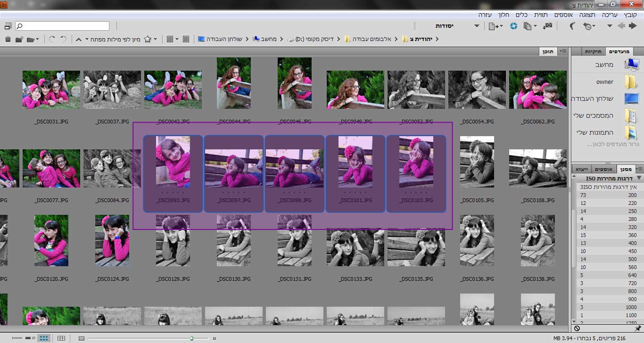Click the thumbnail size slider handle
The height and width of the screenshot is (343, 644).
[191, 338]
